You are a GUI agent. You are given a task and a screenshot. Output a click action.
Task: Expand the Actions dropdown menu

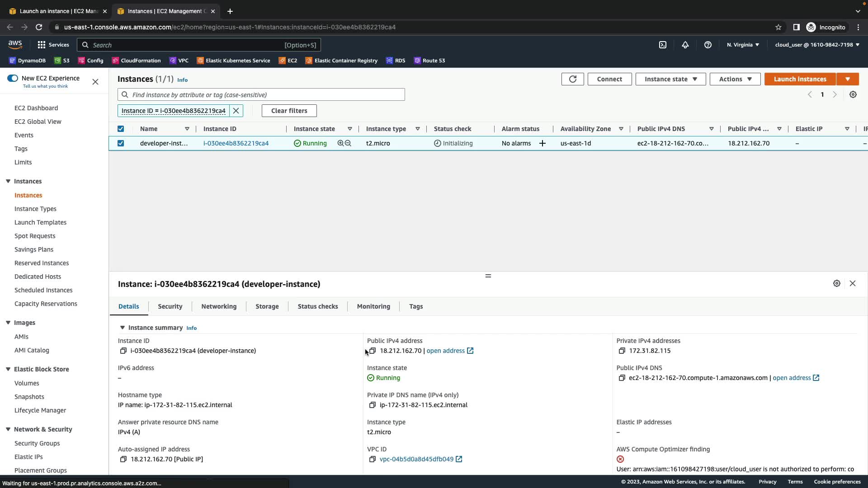point(735,79)
